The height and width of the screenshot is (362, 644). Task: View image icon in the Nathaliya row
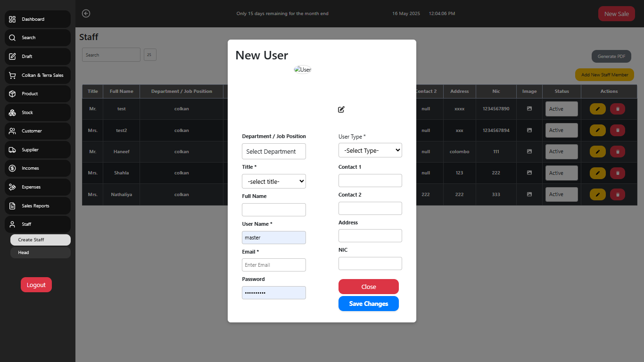click(529, 194)
